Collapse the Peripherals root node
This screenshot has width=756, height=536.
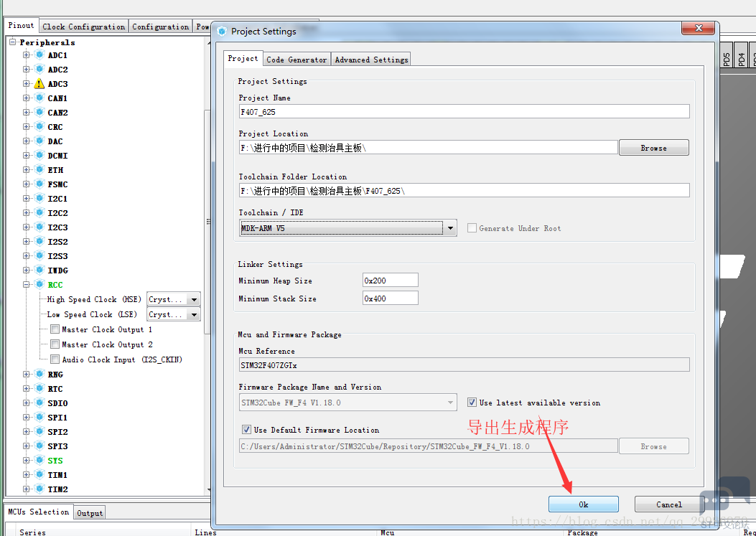point(12,42)
